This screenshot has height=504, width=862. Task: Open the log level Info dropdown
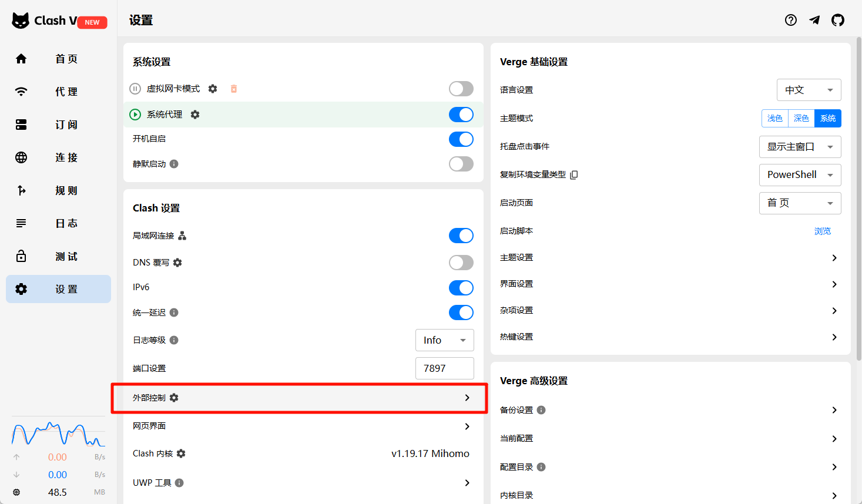tap(444, 340)
